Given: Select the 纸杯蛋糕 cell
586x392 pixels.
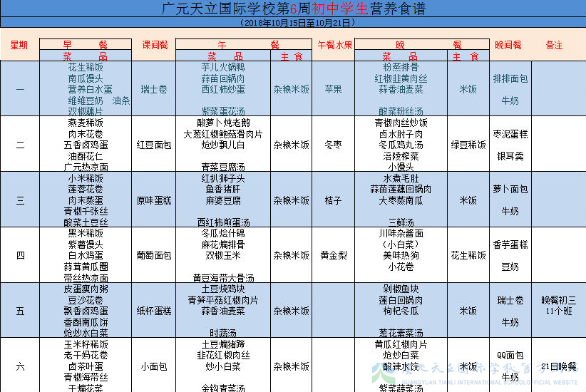Looking at the screenshot, I should [x=155, y=311].
